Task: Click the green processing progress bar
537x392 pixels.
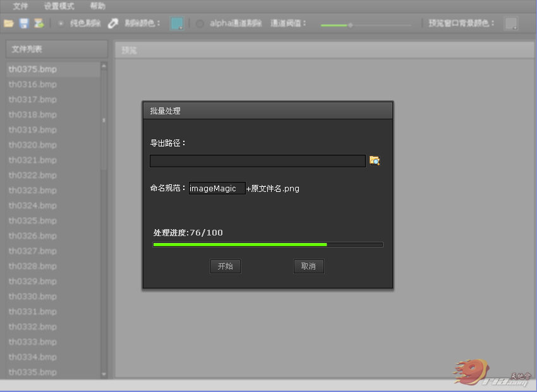Action: [268, 244]
